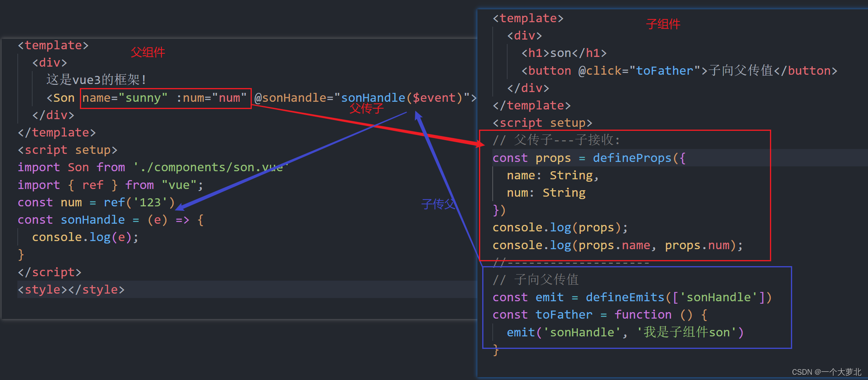Click the 'const sonHandle = (e) => {' line
868x380 pixels.
(111, 220)
